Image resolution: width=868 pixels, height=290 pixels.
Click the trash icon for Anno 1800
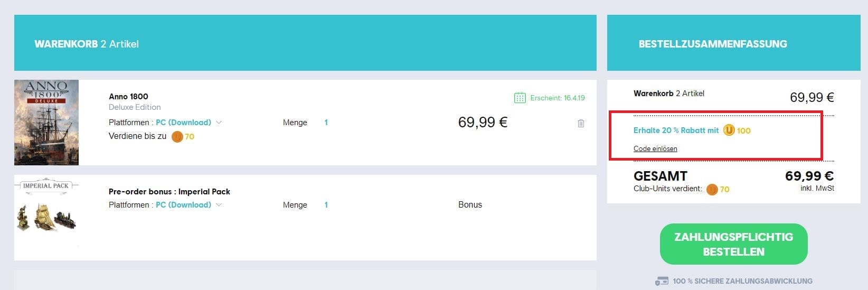pos(581,124)
